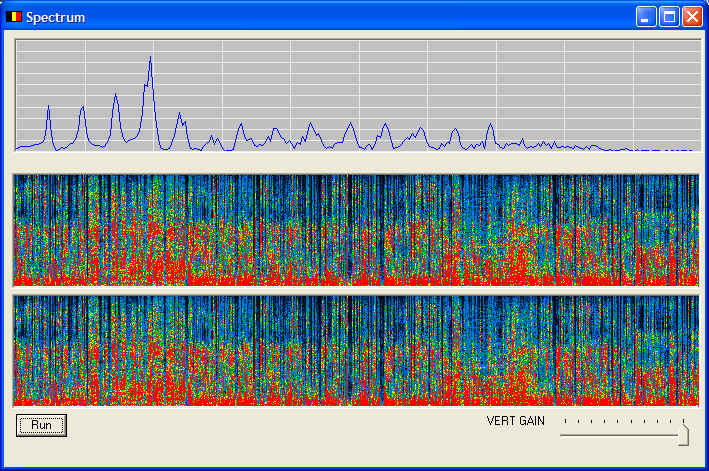Click the Run button
709x471 pixels.
point(41,425)
